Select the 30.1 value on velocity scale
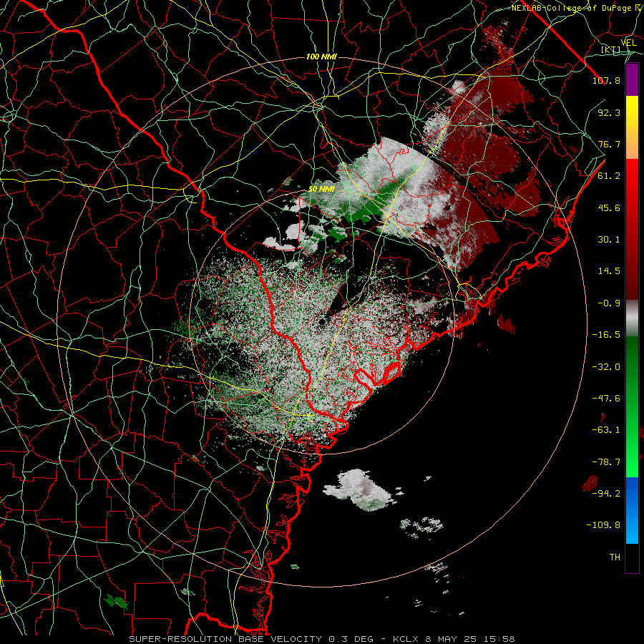Viewport: 644px width, 644px height. [x=609, y=240]
